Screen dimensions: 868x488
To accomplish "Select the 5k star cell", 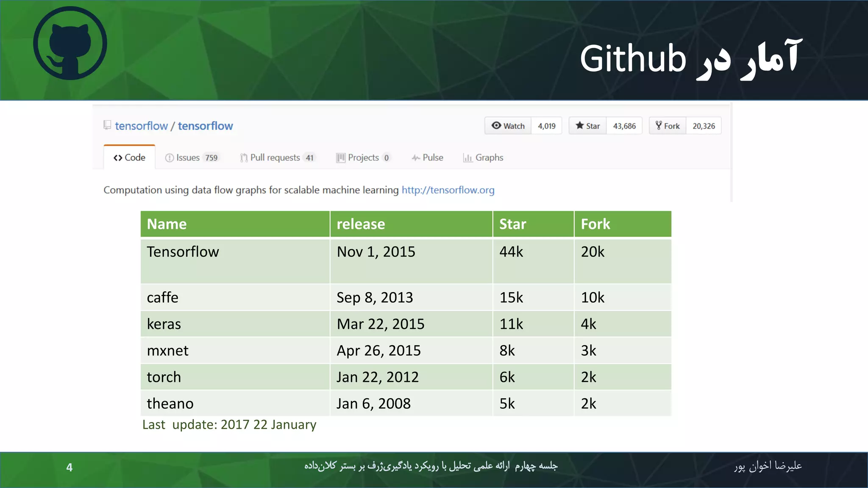I will click(x=533, y=403).
